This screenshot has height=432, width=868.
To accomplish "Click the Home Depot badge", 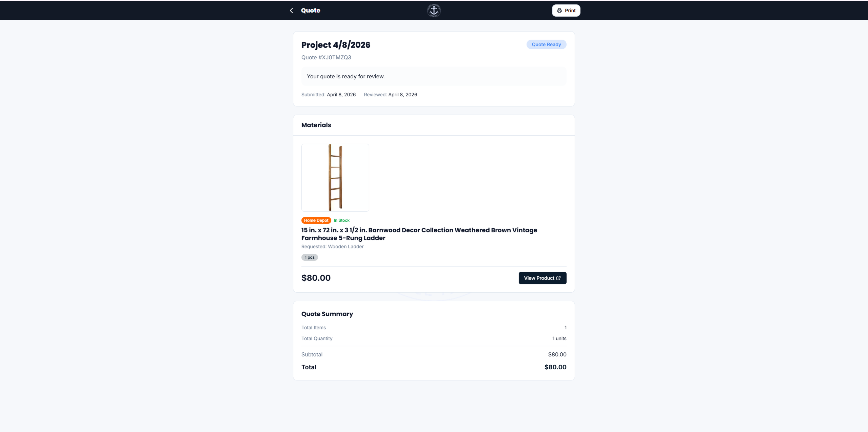I will click(x=316, y=220).
